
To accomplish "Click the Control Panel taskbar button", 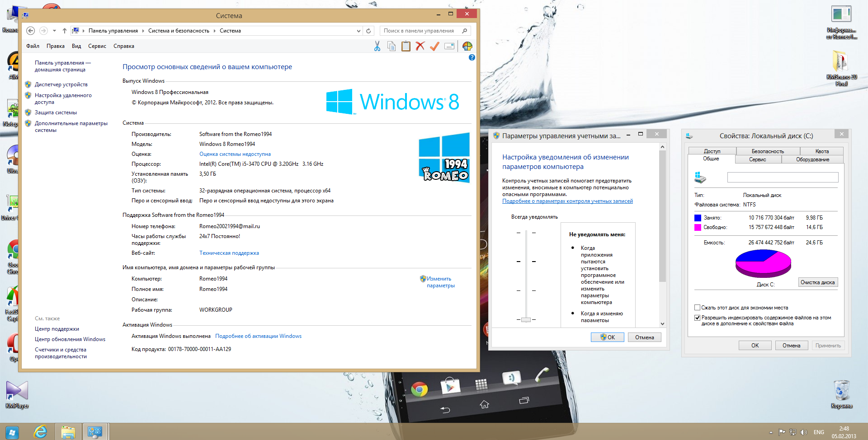I will coord(95,432).
